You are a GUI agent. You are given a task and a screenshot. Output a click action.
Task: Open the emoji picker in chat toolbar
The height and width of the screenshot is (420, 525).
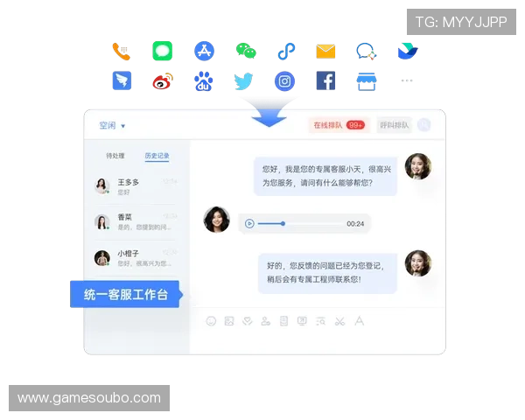211,321
